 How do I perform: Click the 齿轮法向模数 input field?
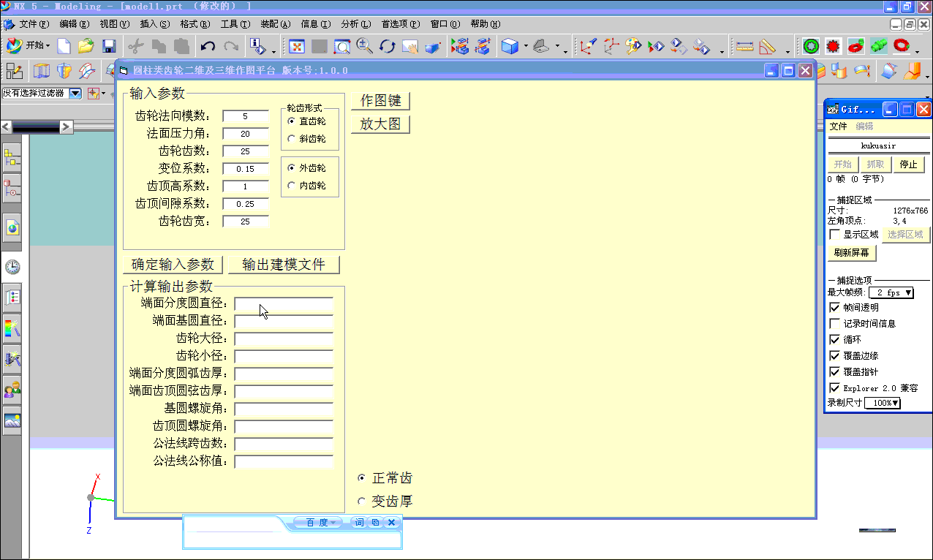point(246,116)
